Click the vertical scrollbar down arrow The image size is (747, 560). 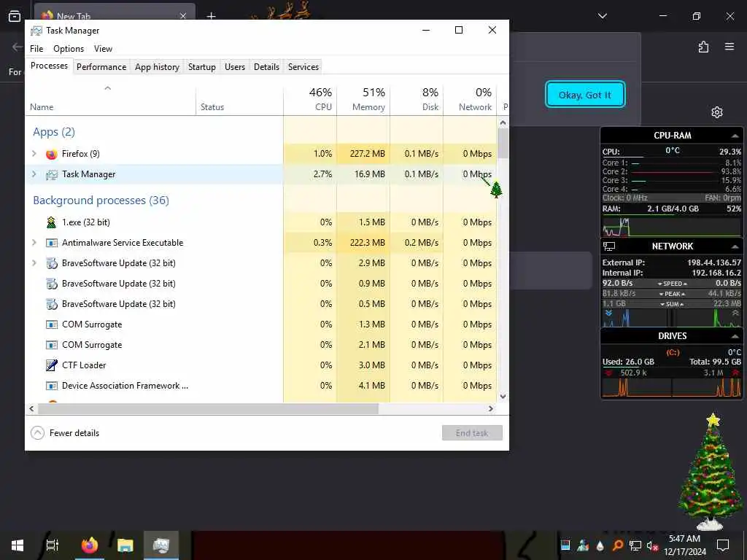pyautogui.click(x=503, y=396)
